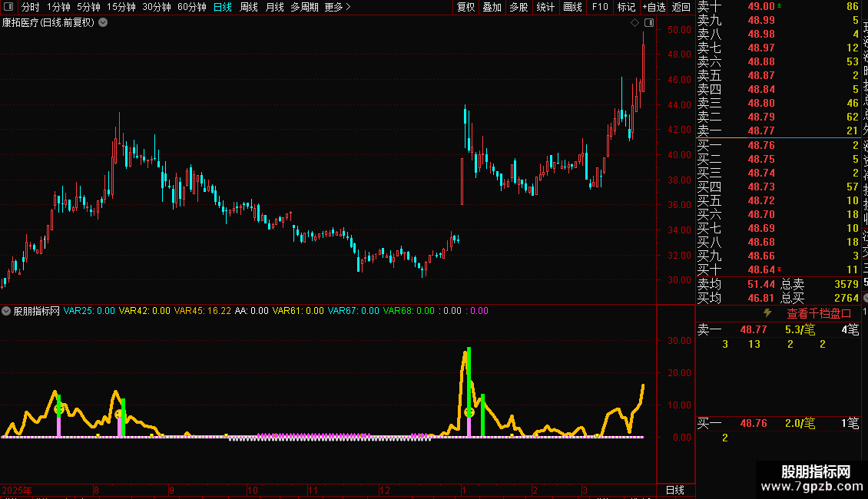Click VAR68: 0.00 indicator label
868x499 pixels.
(409, 311)
